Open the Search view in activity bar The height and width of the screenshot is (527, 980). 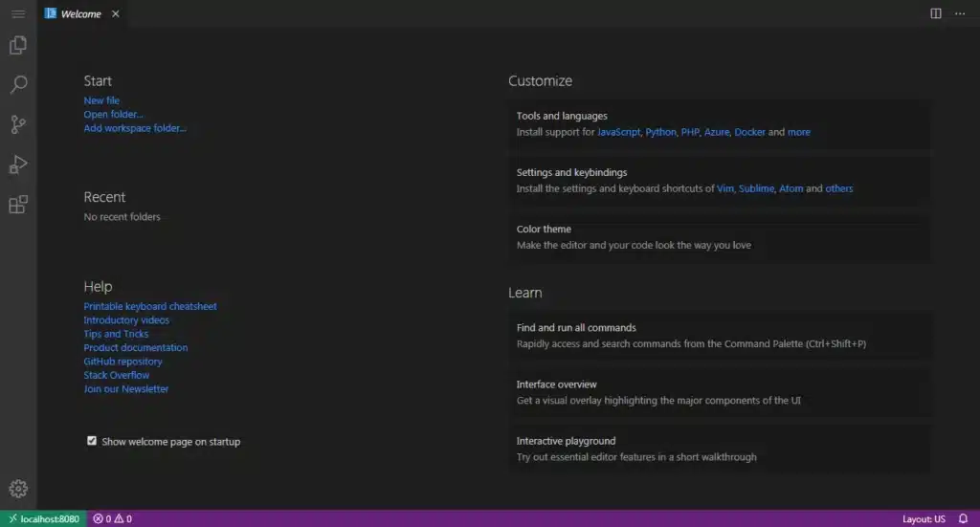point(18,84)
